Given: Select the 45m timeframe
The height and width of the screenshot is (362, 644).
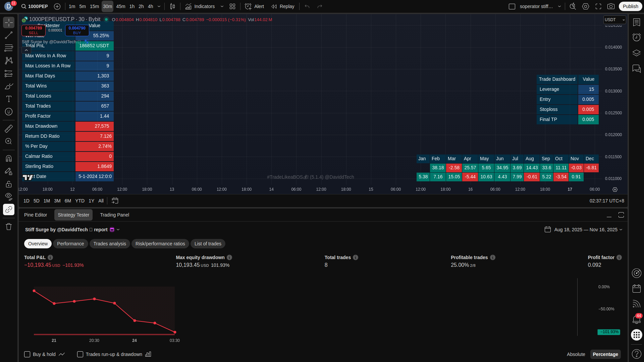Looking at the screenshot, I should point(120,6).
